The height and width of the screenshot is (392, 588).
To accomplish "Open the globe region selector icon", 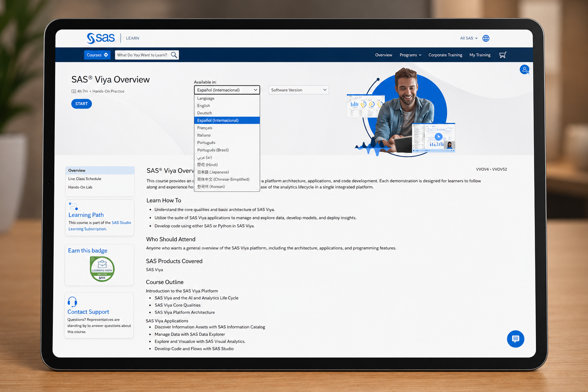I will (486, 38).
